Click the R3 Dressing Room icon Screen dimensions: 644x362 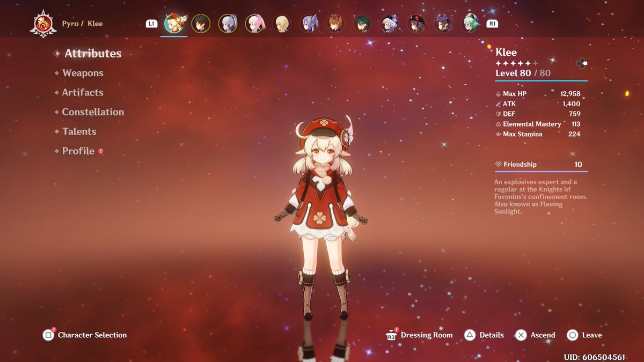(x=391, y=335)
